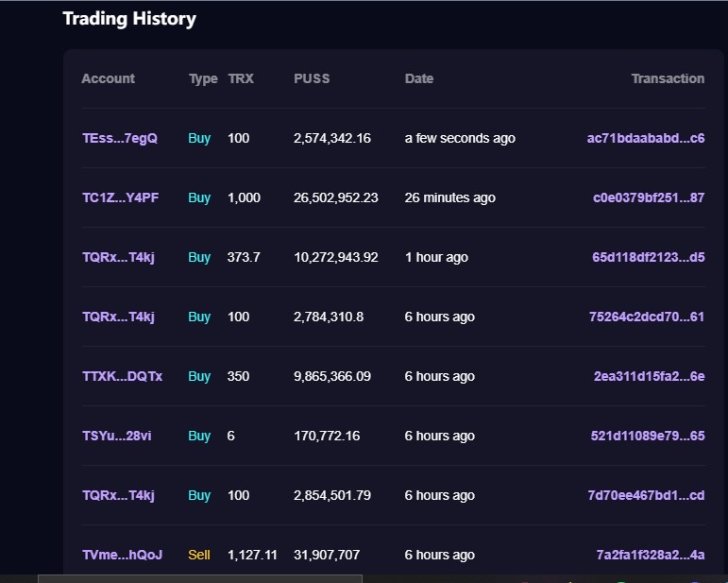728x583 pixels.
Task: Open account link TTXK...DQTx
Action: (122, 376)
